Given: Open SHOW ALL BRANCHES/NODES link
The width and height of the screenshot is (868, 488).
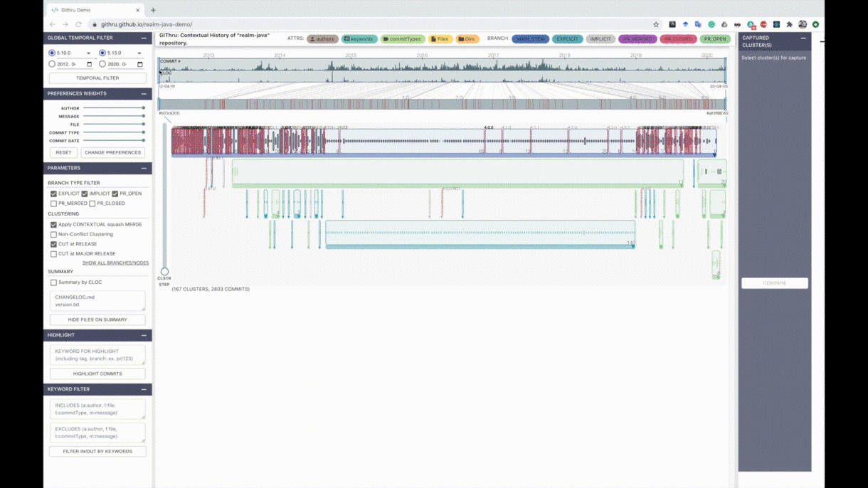Looking at the screenshot, I should coord(115,263).
